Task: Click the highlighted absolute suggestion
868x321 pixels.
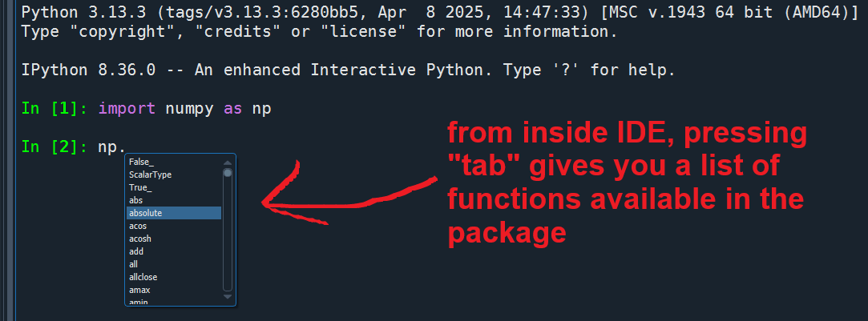Action: coord(174,213)
